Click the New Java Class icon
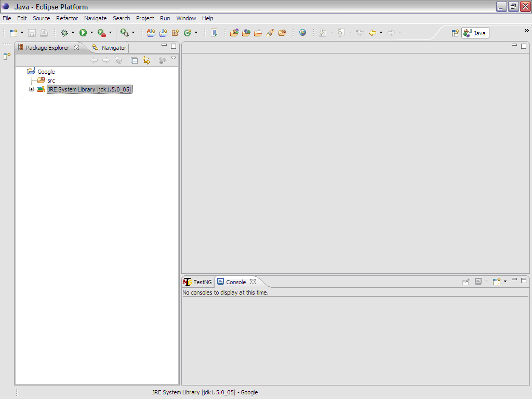The image size is (532, 399). click(188, 33)
